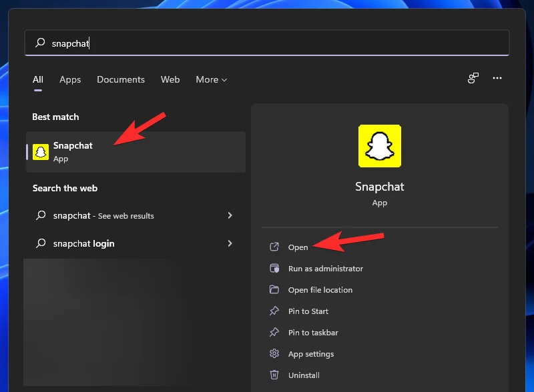Click the search magnifier in the search box
Screen dimensions: 534x392
(41, 43)
